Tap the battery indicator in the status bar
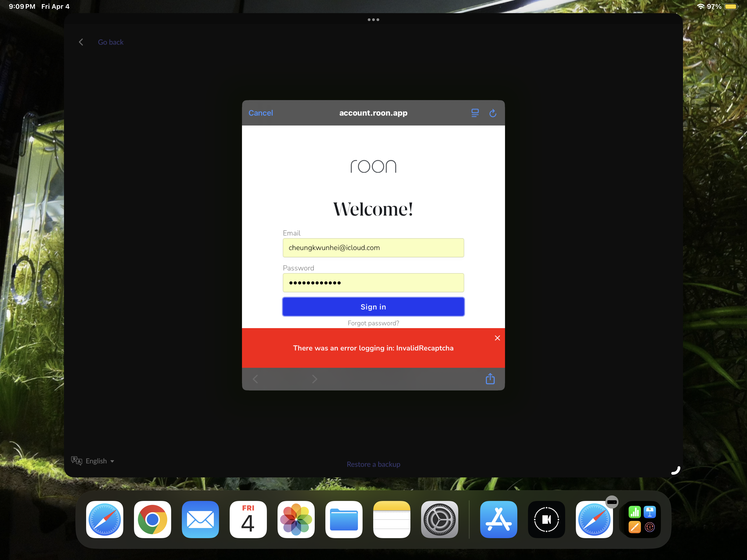 [731, 6]
